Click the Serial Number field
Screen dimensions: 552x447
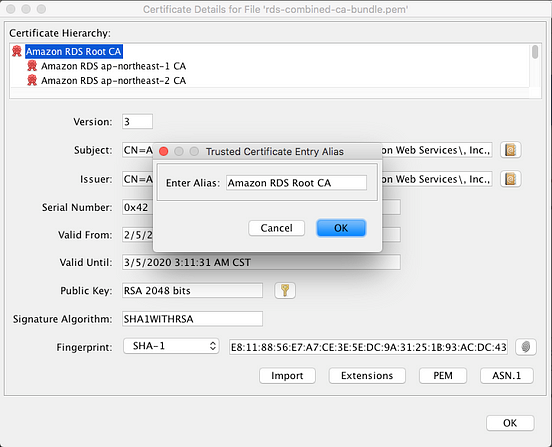pyautogui.click(x=261, y=207)
